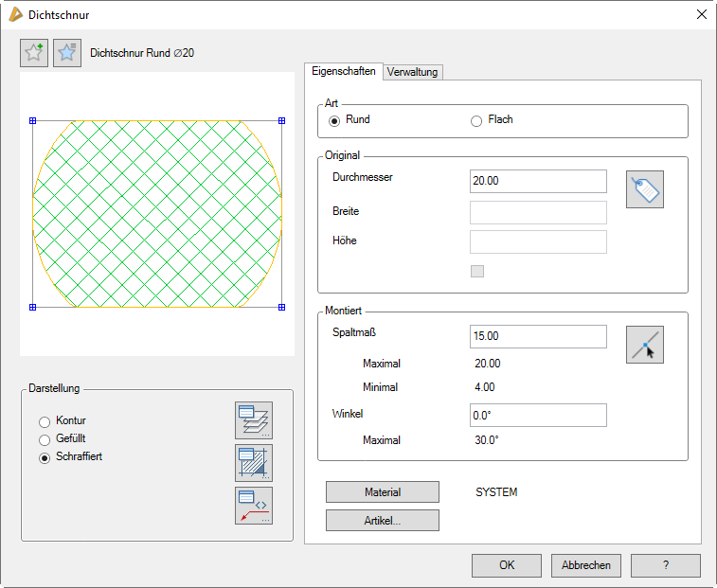This screenshot has width=717, height=588.
Task: Click the price tag icon beside Durchmesser
Action: coord(645,189)
